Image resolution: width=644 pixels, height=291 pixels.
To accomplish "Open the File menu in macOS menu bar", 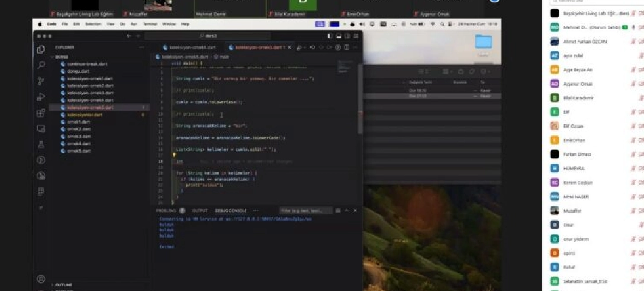I will pos(65,24).
